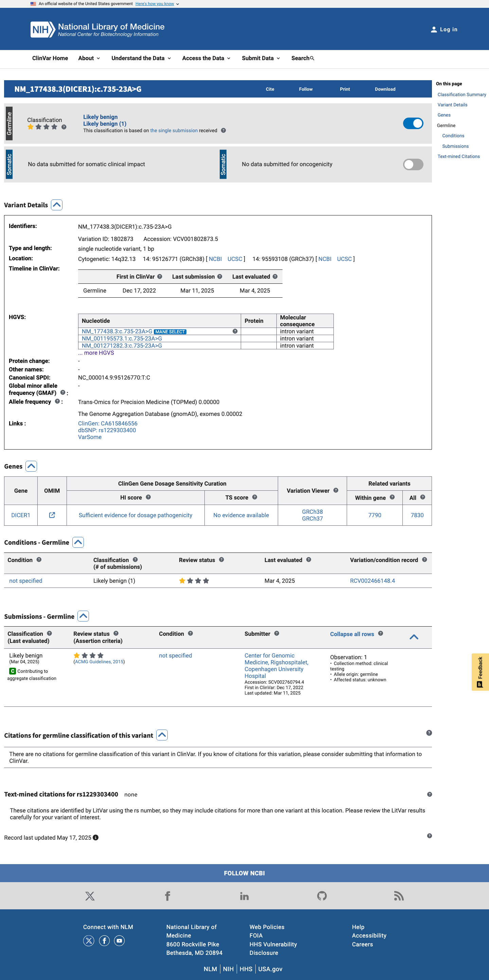Image resolution: width=489 pixels, height=980 pixels.
Task: Open Center for Genomic Medicine submitter link
Action: (276, 665)
